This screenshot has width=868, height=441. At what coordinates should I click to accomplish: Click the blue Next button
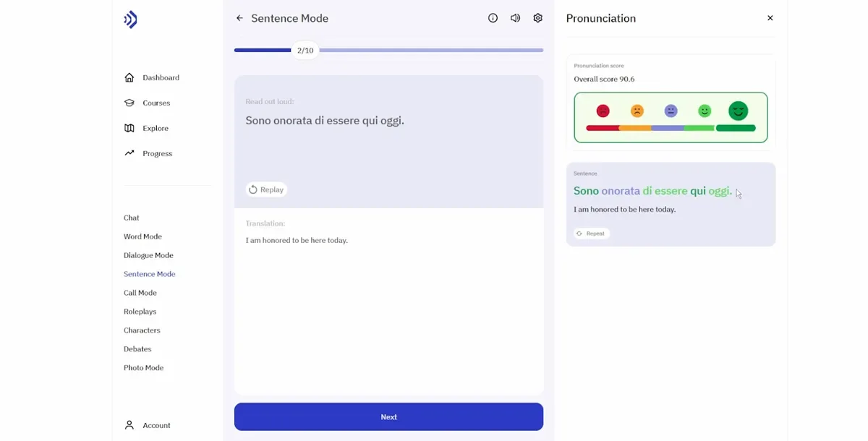[388, 416]
